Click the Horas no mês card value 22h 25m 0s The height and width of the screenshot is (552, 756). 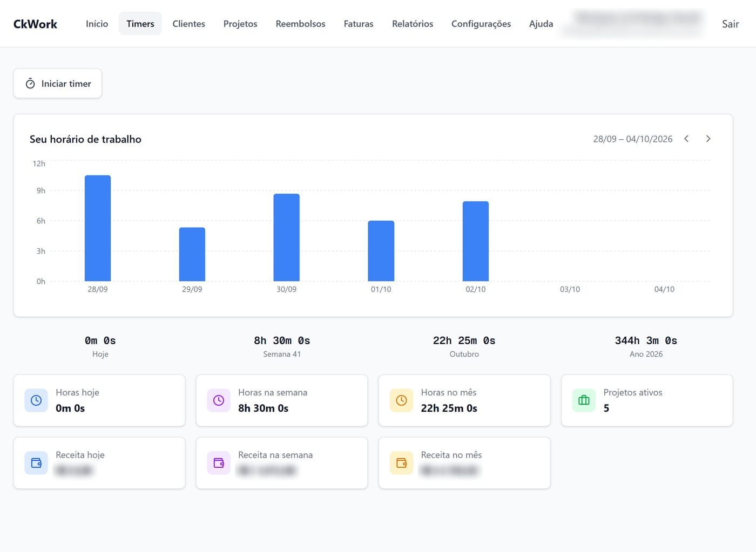pos(449,408)
